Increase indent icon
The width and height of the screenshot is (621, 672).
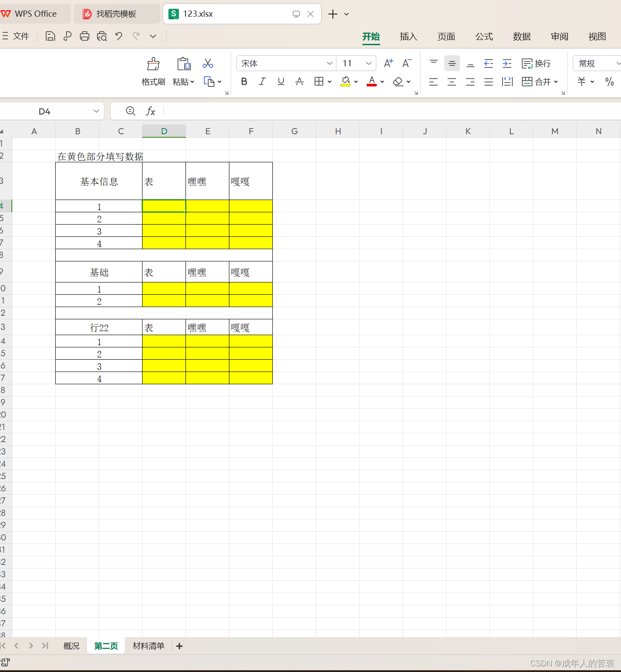click(x=507, y=63)
